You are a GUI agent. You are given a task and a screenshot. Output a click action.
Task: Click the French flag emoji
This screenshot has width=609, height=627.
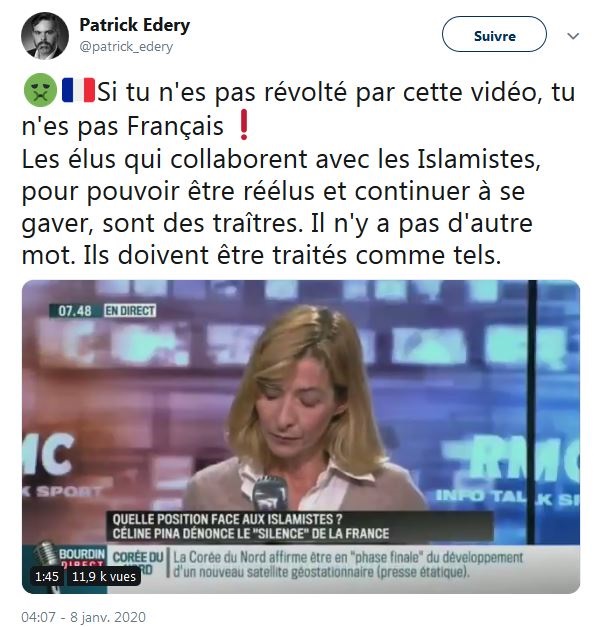click(78, 90)
